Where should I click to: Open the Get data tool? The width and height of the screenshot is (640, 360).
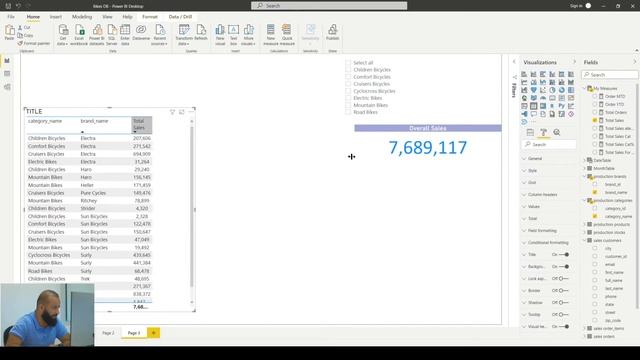pyautogui.click(x=63, y=35)
